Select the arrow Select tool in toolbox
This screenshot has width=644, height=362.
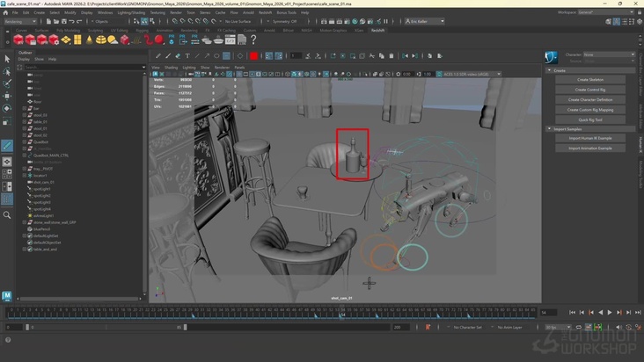pyautogui.click(x=7, y=59)
